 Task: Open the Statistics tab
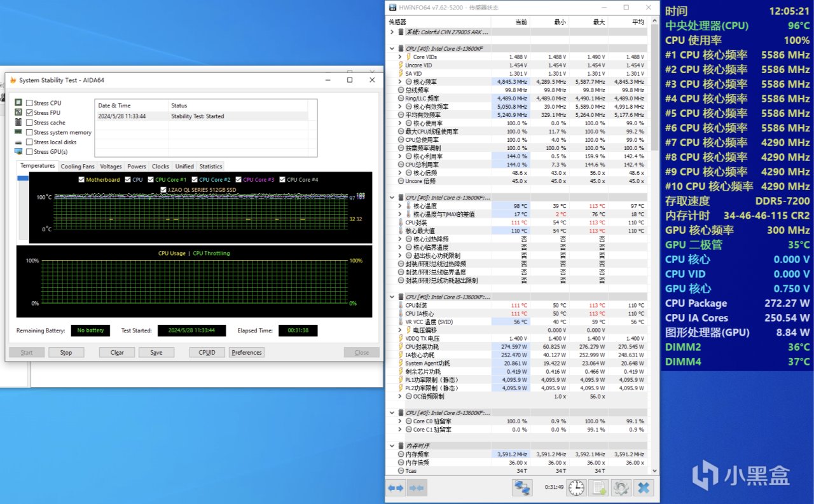(211, 167)
